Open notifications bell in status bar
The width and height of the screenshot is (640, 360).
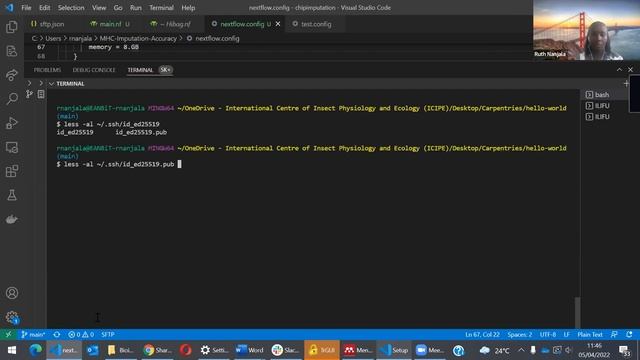[x=629, y=334]
